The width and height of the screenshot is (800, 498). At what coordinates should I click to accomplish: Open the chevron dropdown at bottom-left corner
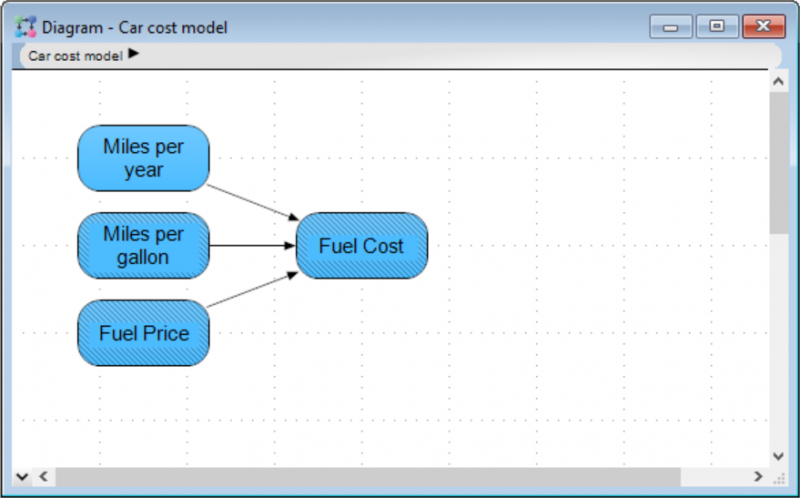22,477
